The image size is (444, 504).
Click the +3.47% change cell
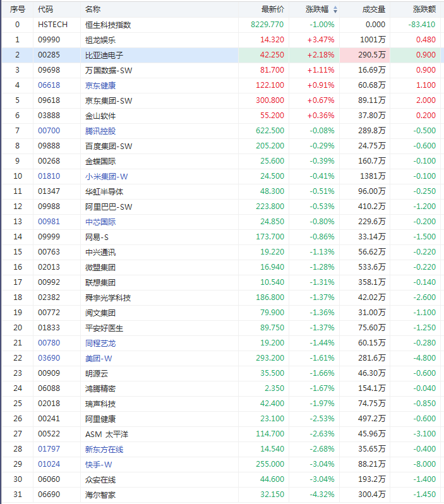[x=321, y=40]
